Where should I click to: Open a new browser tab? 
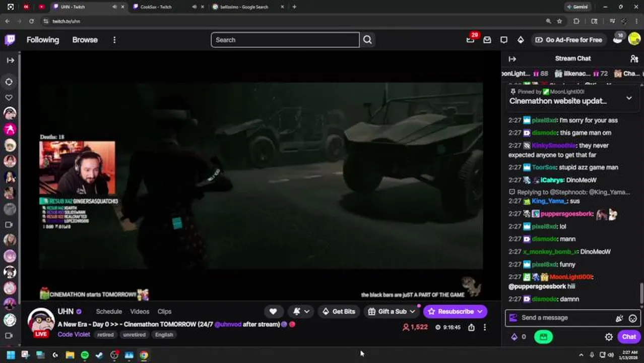[294, 7]
